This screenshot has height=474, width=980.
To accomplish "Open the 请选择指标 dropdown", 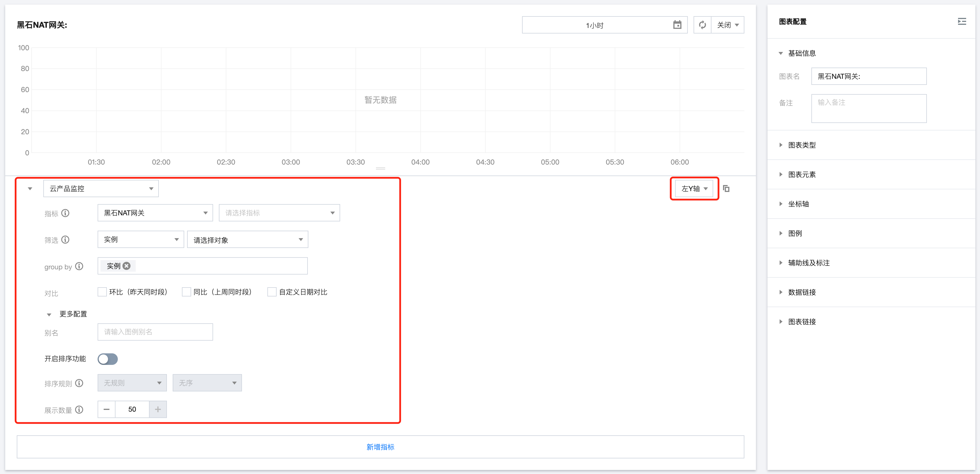I will (x=279, y=213).
